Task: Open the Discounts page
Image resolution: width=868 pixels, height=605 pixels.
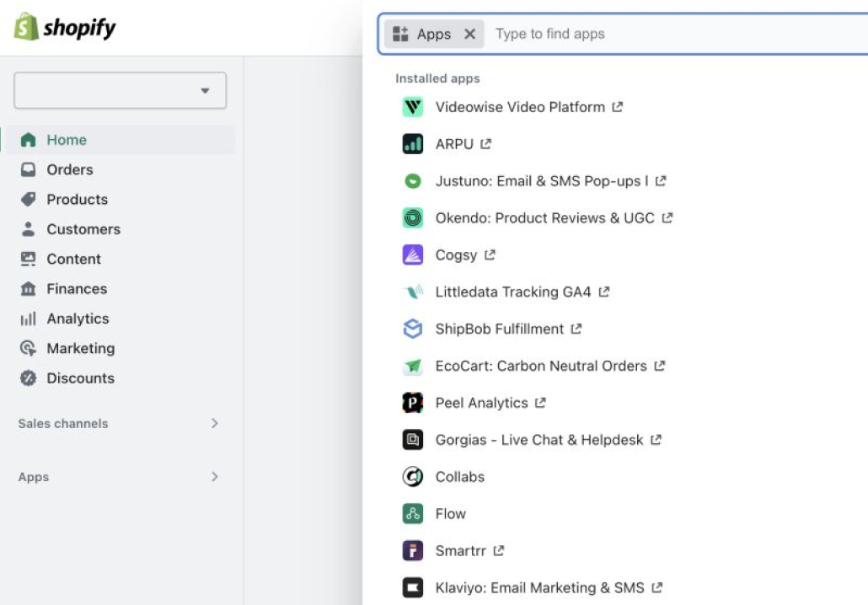Action: click(80, 378)
